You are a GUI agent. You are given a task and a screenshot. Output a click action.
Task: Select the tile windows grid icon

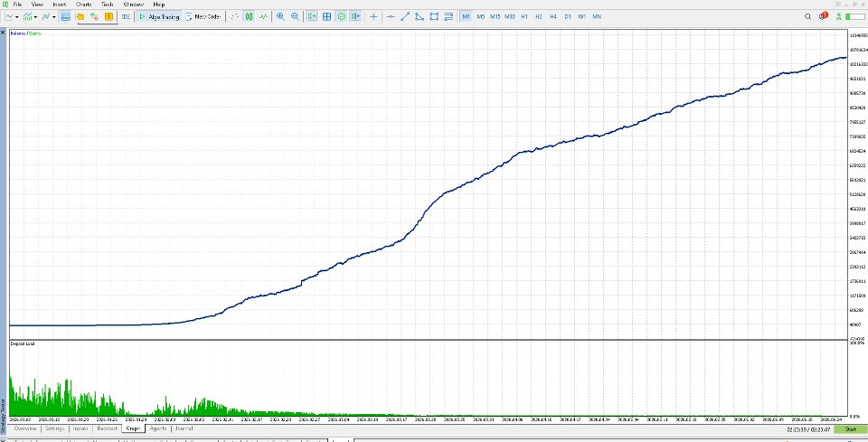[326, 16]
